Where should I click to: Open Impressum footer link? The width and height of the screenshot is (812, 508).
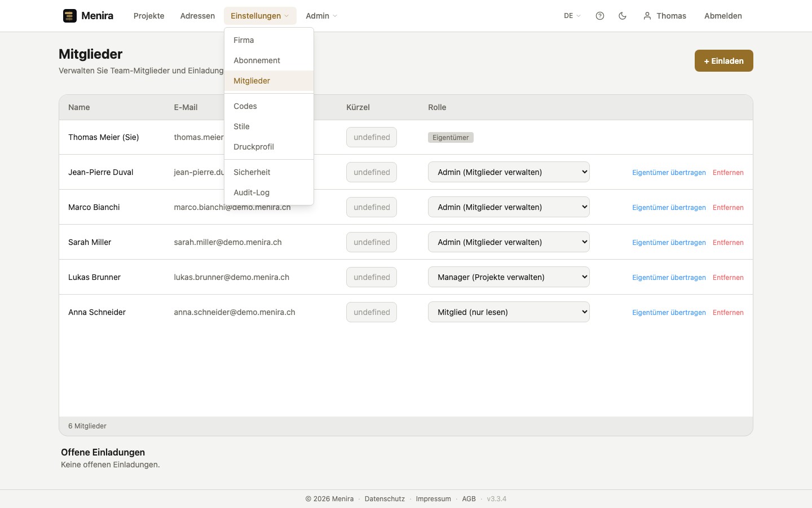[434, 499]
